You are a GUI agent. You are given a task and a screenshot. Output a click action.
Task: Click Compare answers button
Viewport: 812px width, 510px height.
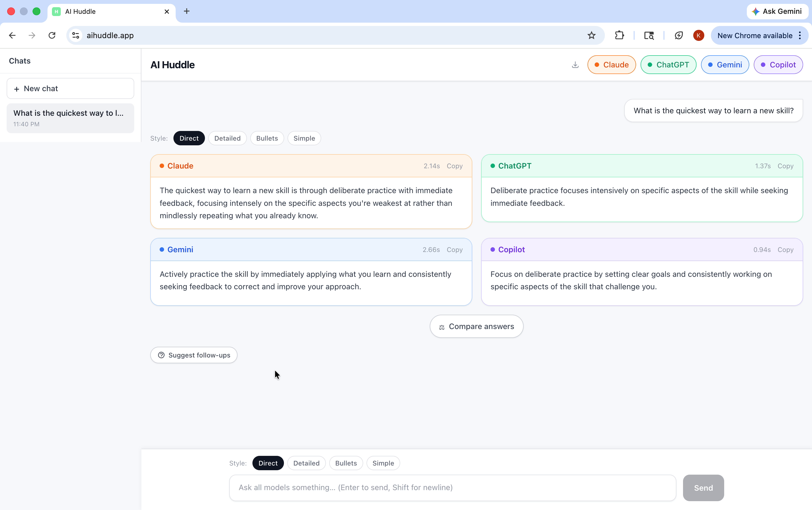[x=476, y=327]
